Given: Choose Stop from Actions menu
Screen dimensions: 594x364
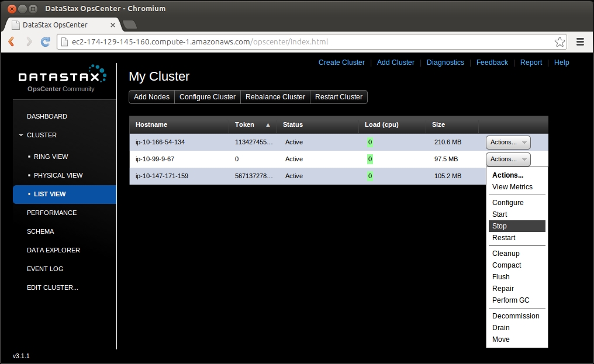Looking at the screenshot, I should pos(517,226).
